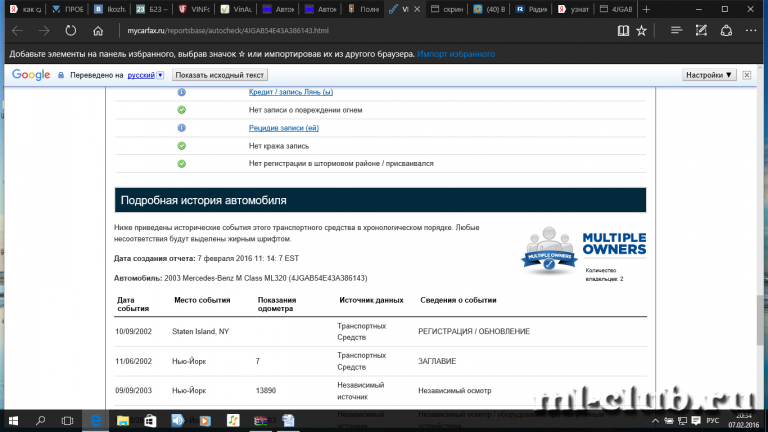Click the ЗАГЛАВИЕ event text
768x432 pixels.
[437, 361]
